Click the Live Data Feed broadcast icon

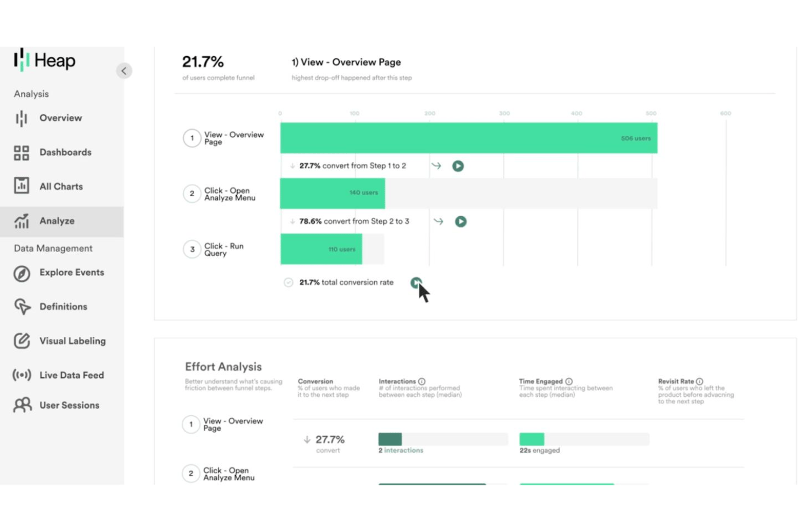click(x=22, y=375)
